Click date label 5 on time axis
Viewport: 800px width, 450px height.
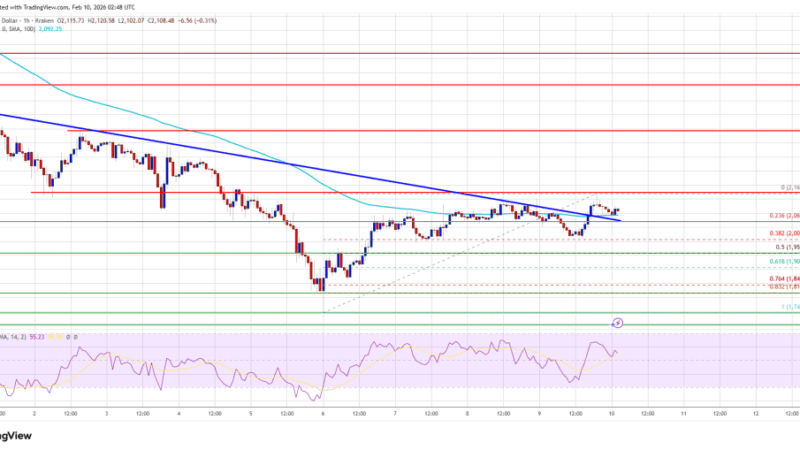[251, 414]
